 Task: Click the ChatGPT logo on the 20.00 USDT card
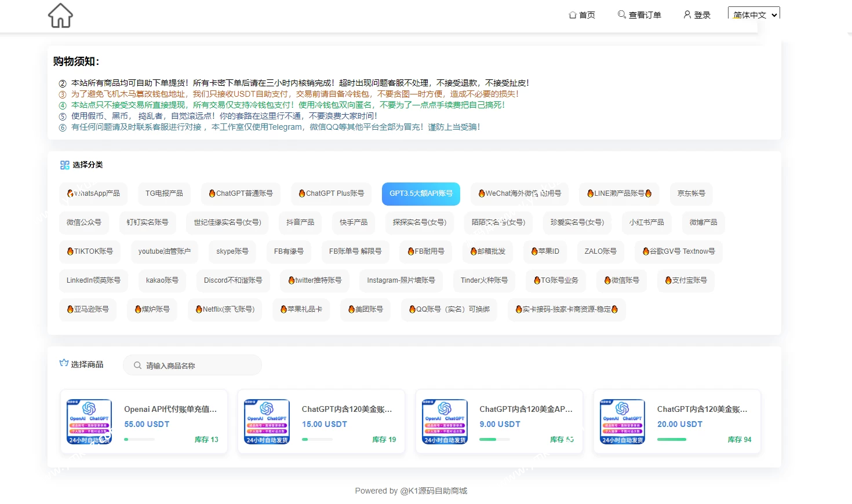[x=622, y=421]
